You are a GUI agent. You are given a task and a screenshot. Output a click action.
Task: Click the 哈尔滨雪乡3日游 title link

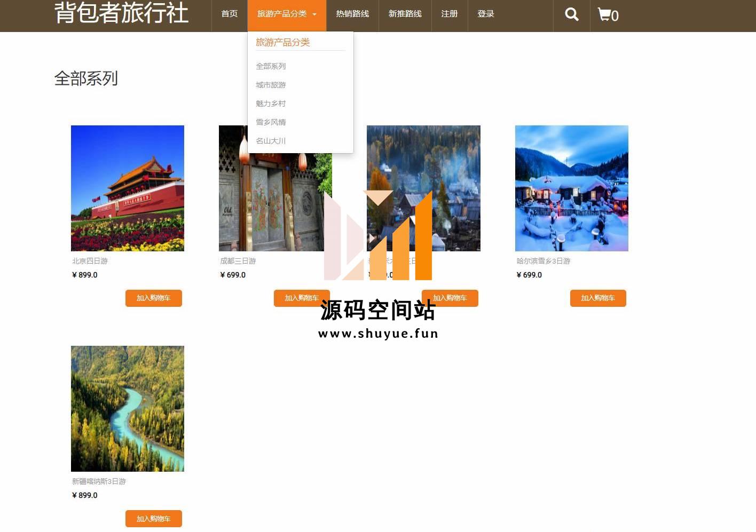coord(544,261)
